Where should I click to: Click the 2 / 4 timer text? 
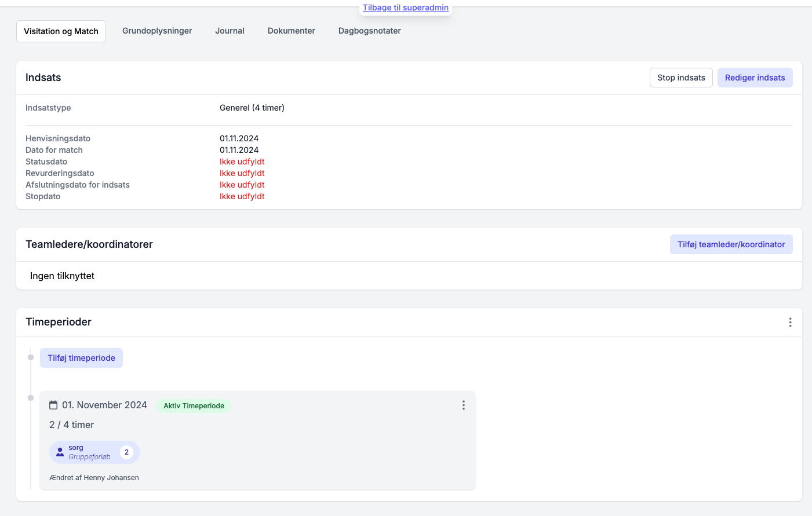pyautogui.click(x=72, y=425)
